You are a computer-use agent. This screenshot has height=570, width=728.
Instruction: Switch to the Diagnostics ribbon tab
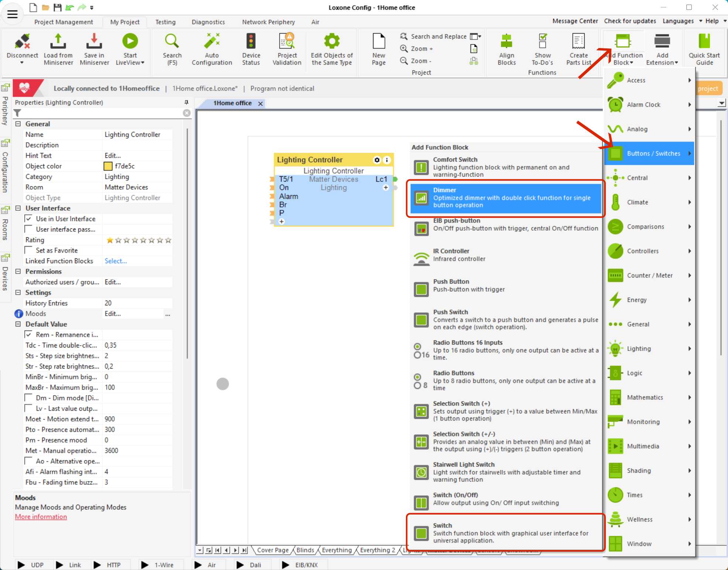[x=208, y=22]
